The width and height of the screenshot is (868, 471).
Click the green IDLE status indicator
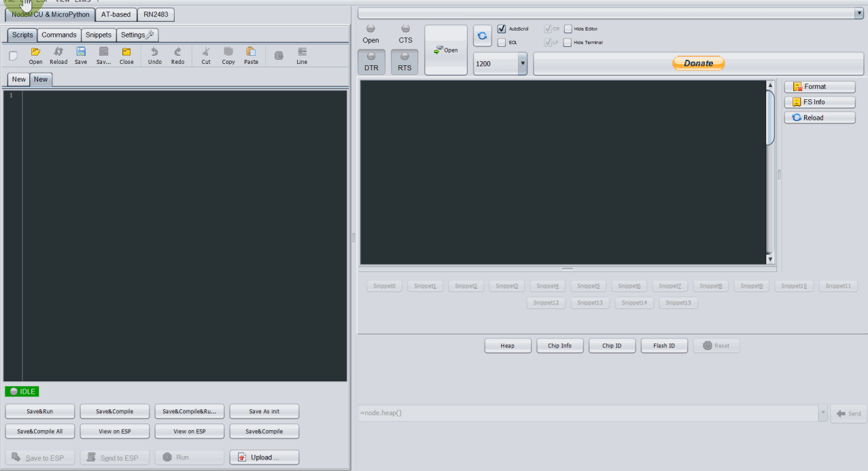(x=22, y=391)
